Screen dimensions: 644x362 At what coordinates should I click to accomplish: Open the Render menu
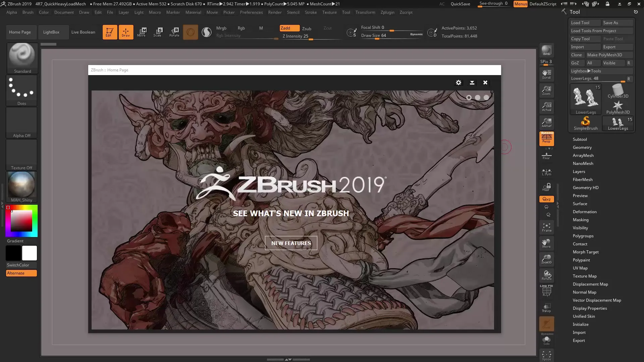(275, 12)
